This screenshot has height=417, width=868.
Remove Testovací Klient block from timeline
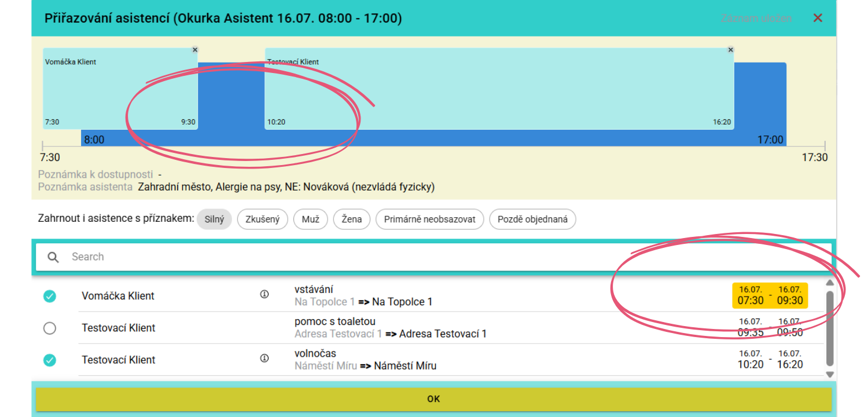[730, 50]
